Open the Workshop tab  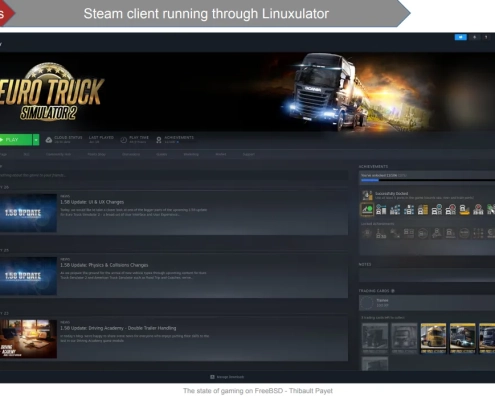click(191, 154)
